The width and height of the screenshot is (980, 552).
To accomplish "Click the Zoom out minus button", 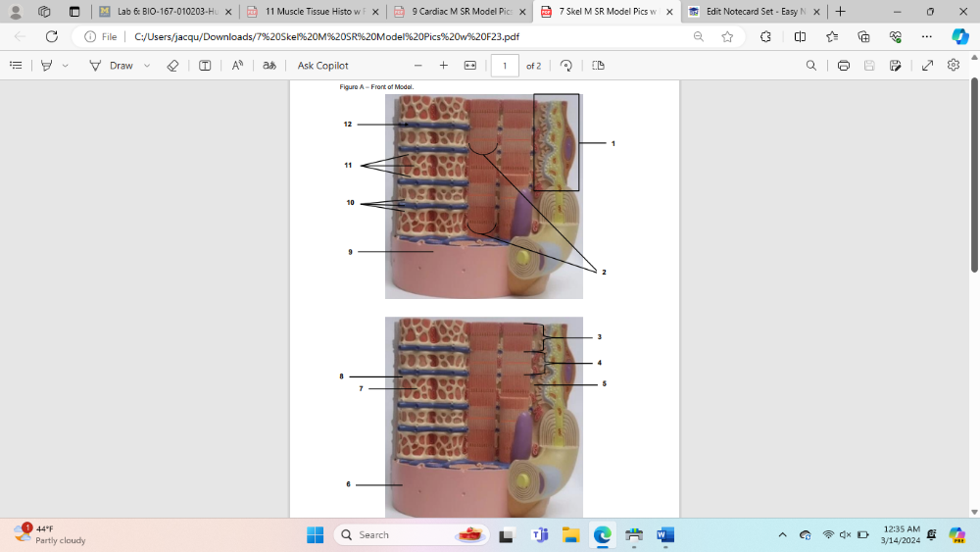I will pyautogui.click(x=417, y=66).
